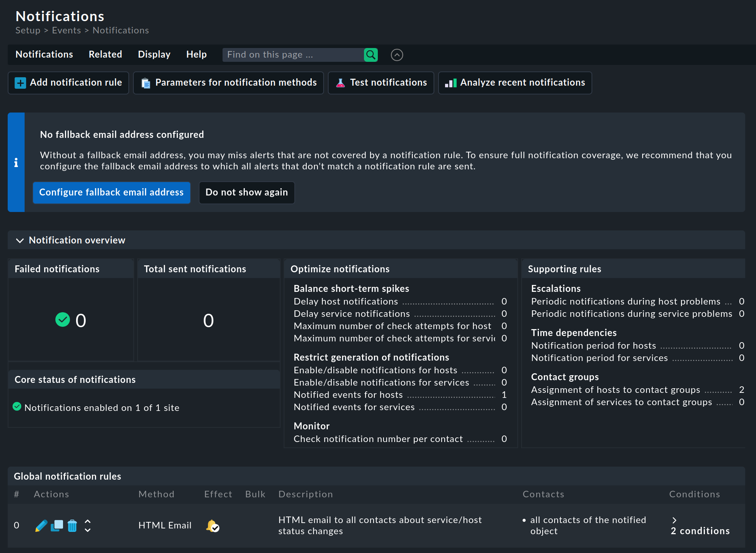Click the plus icon on Add notification rule
The width and height of the screenshot is (756, 553).
(20, 83)
